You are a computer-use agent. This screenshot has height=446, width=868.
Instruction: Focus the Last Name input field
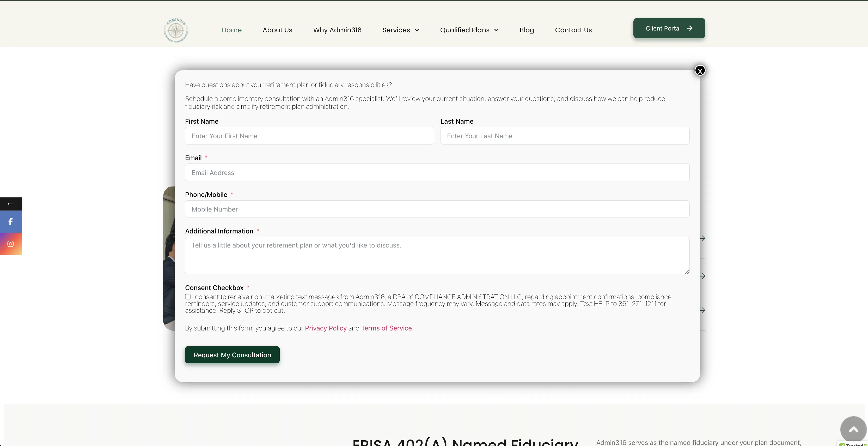click(x=565, y=136)
